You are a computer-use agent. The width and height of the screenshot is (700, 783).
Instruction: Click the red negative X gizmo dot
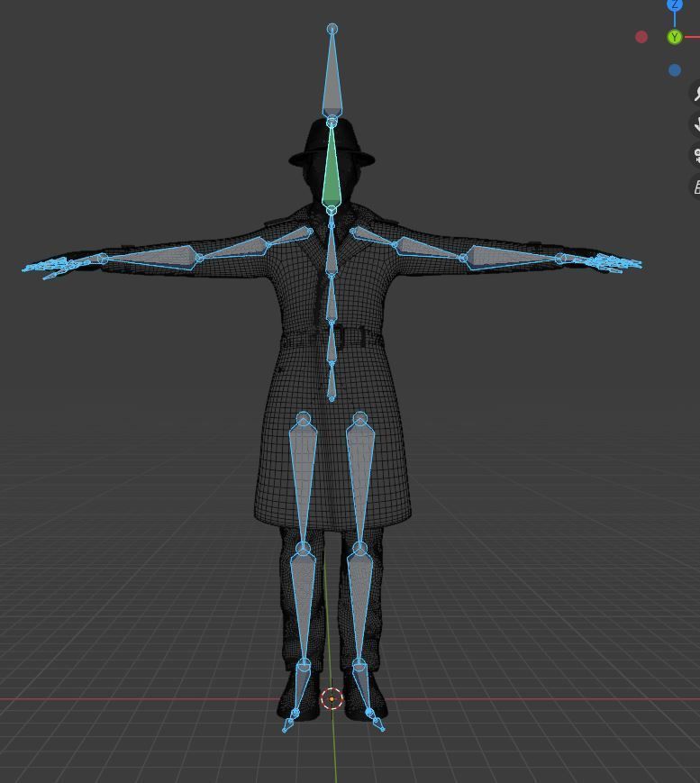(x=641, y=37)
